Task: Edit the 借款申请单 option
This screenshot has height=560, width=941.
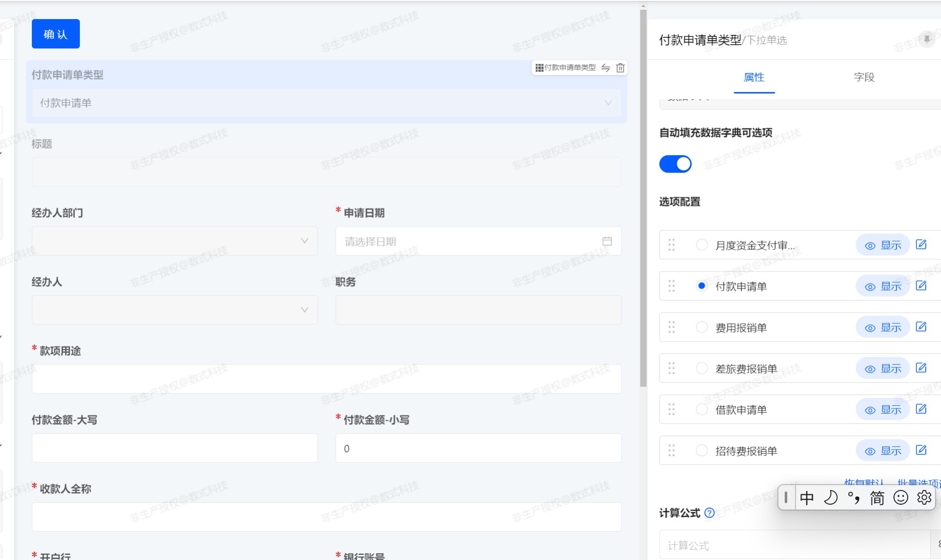Action: 921,409
